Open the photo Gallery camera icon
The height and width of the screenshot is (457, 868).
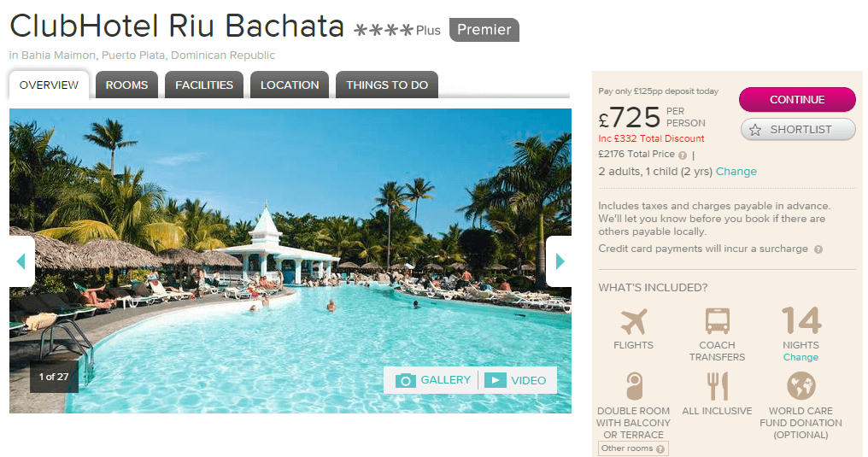point(405,380)
